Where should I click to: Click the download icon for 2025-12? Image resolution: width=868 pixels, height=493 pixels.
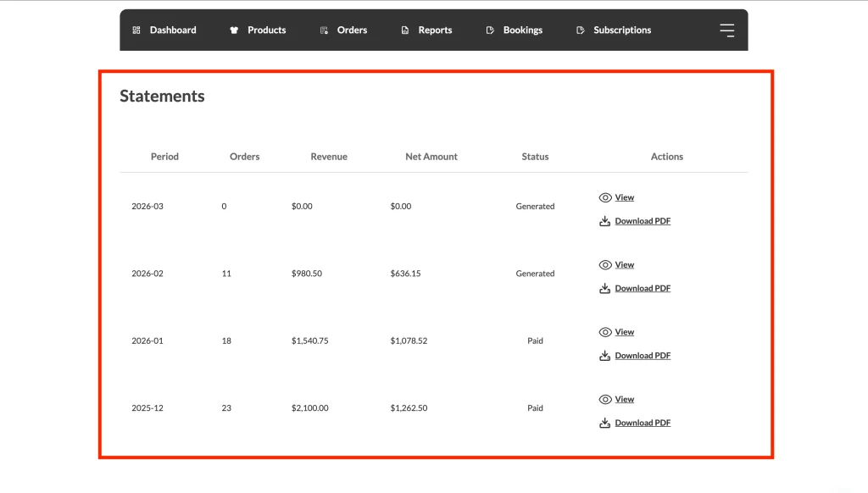[604, 423]
